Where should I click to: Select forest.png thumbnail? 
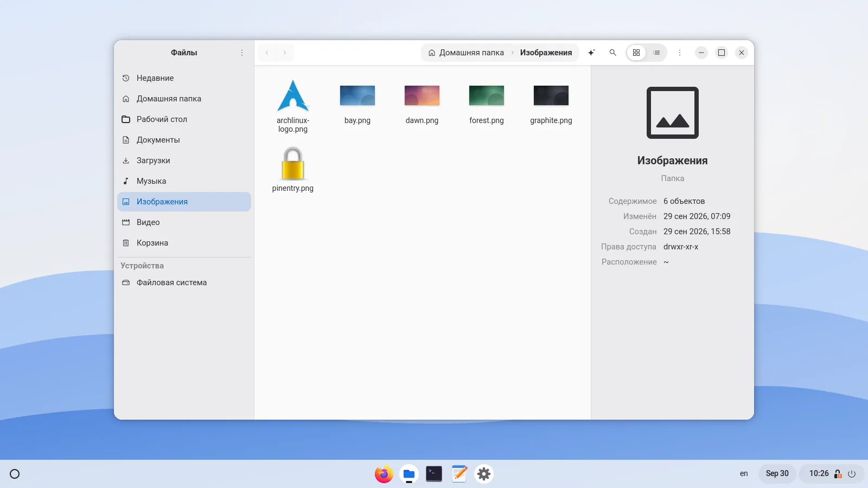point(487,96)
